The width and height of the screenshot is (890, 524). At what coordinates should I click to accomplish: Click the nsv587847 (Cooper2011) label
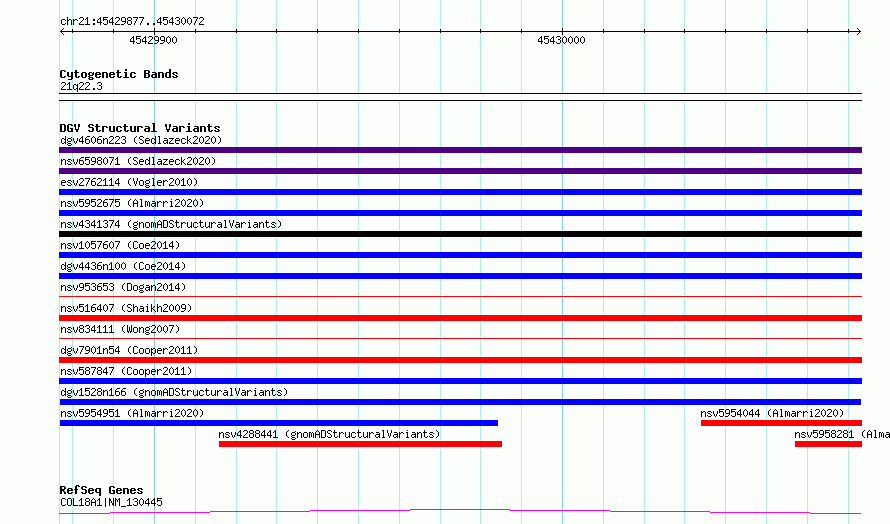126,371
